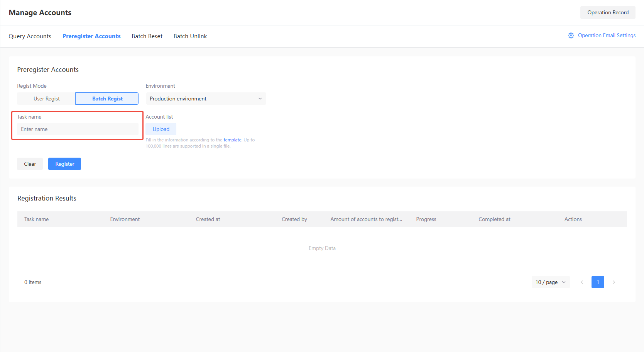Open the Operation Email Settings link
Image resolution: width=644 pixels, height=352 pixels.
[607, 36]
